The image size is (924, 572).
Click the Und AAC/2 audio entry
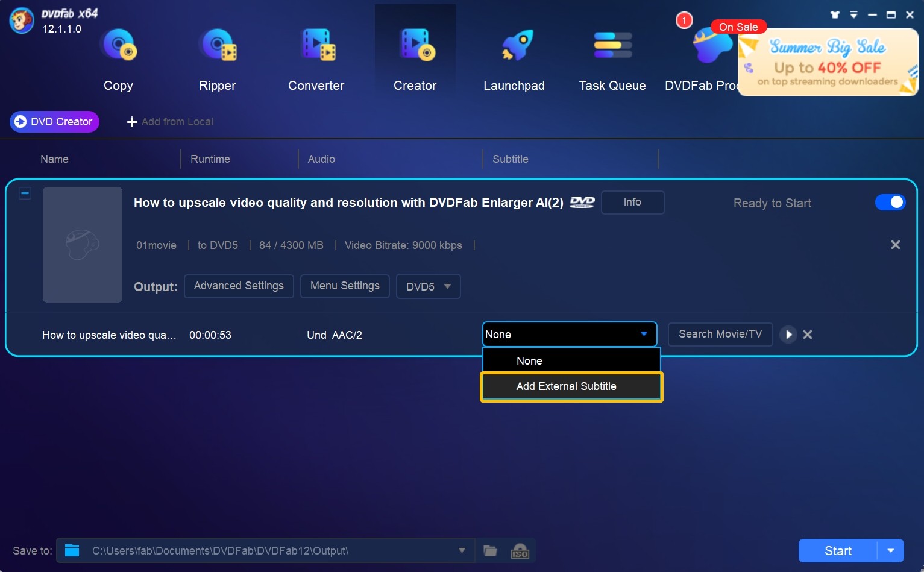(335, 335)
